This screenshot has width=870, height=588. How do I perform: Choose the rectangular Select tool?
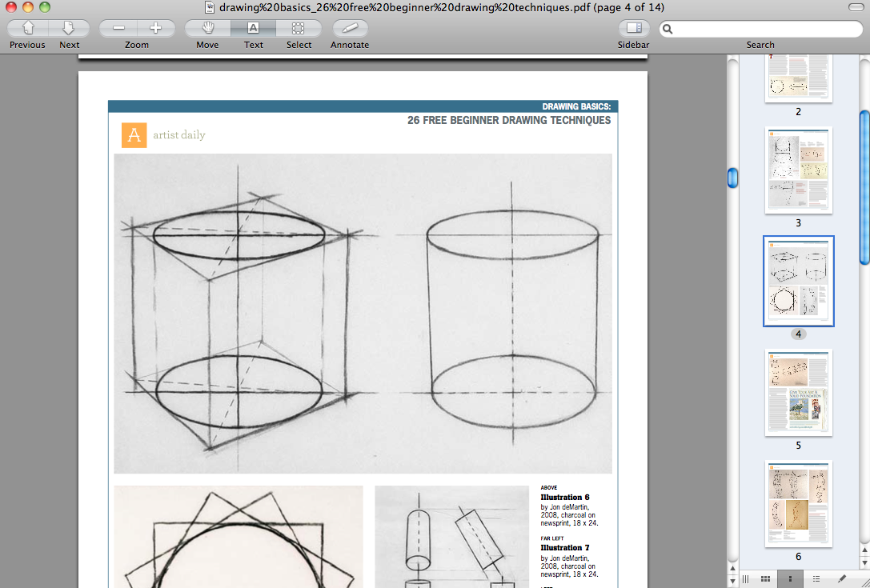299,28
